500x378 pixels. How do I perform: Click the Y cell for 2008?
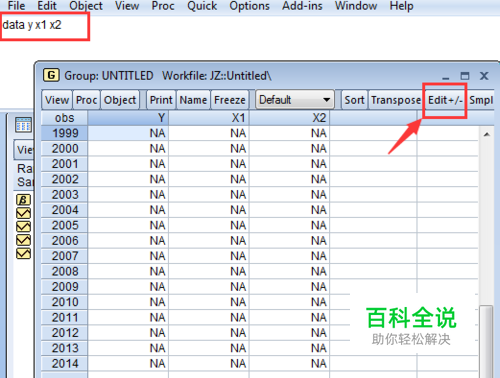(128, 271)
